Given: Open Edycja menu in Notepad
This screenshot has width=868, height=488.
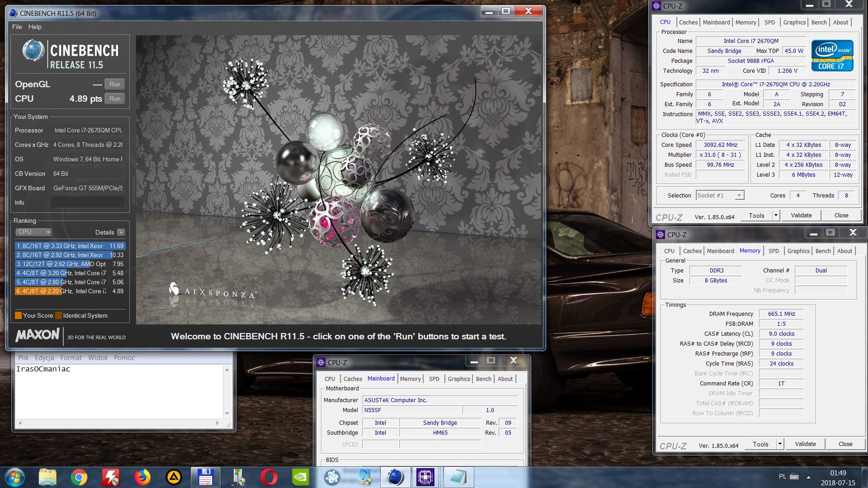Looking at the screenshot, I should point(44,358).
